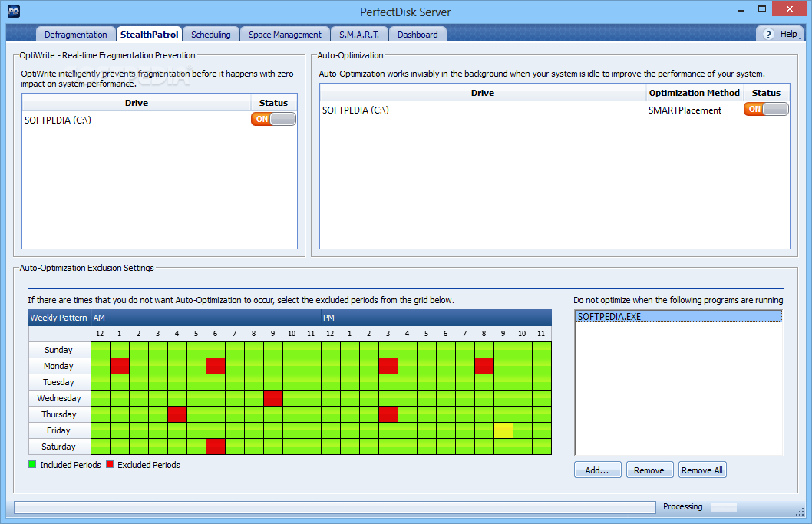Screen dimensions: 812x524
Task: Minimize the PerfectDisk Server window
Action: (x=741, y=9)
